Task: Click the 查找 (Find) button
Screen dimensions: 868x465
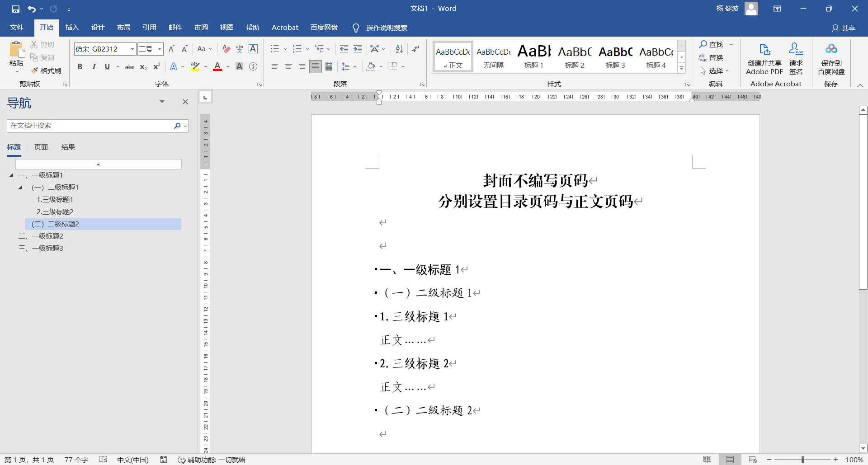Action: pos(712,44)
